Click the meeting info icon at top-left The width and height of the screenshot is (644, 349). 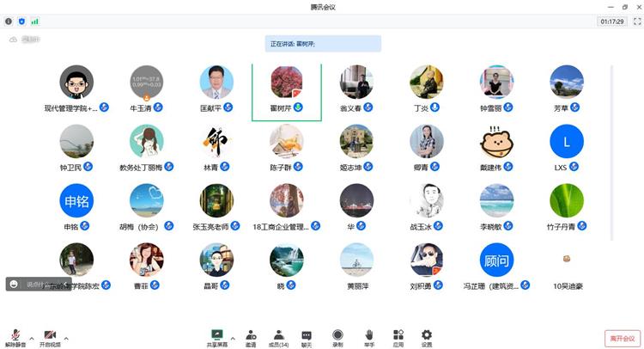click(x=9, y=21)
